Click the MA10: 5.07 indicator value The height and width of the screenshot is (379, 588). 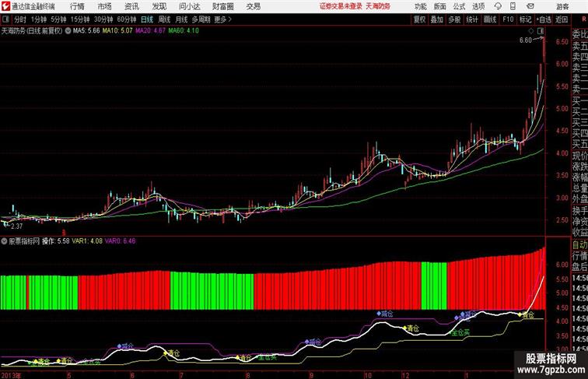pyautogui.click(x=117, y=31)
